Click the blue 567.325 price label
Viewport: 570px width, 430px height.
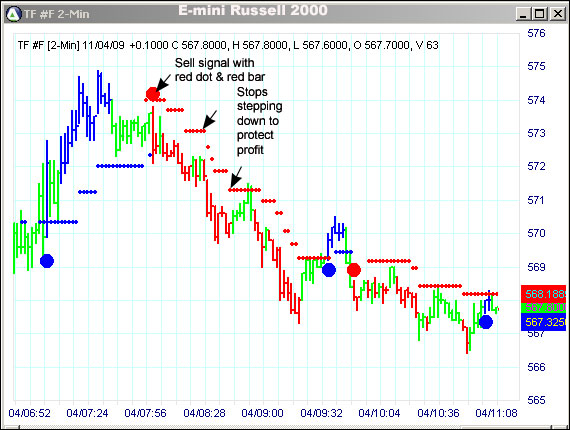coord(543,322)
